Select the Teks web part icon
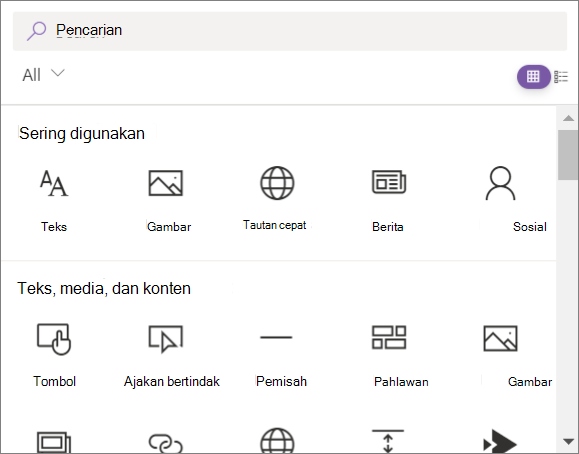 (54, 183)
